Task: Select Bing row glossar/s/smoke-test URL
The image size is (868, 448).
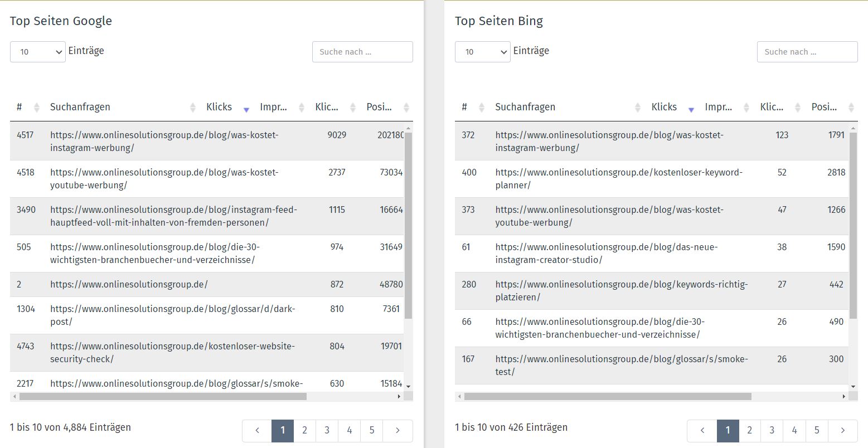Action: point(622,366)
